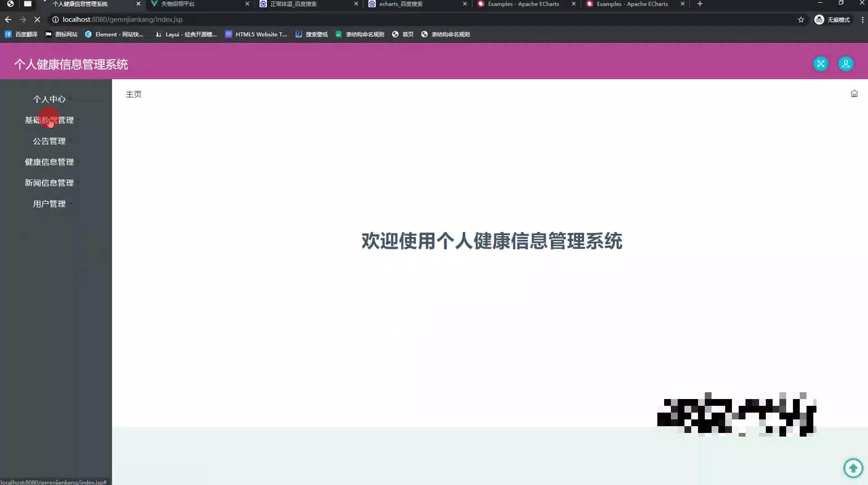Open the Layui - 经典开源模 bookmark
Viewport: 868px width, 485px height.
tap(186, 34)
